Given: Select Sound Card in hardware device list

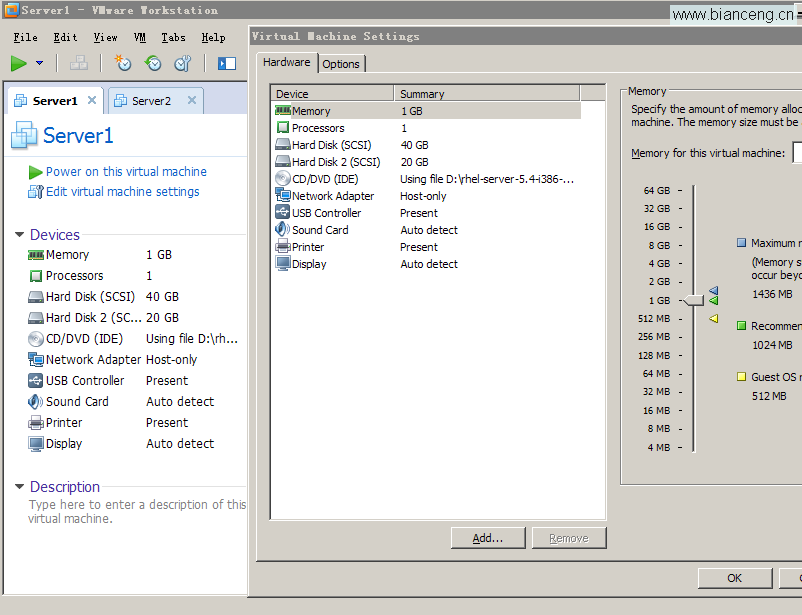Looking at the screenshot, I should point(427,230).
